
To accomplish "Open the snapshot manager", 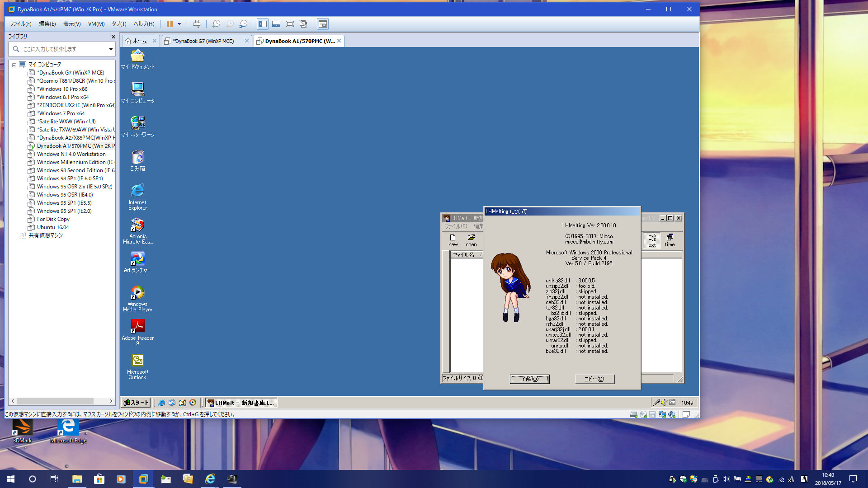I will point(244,24).
